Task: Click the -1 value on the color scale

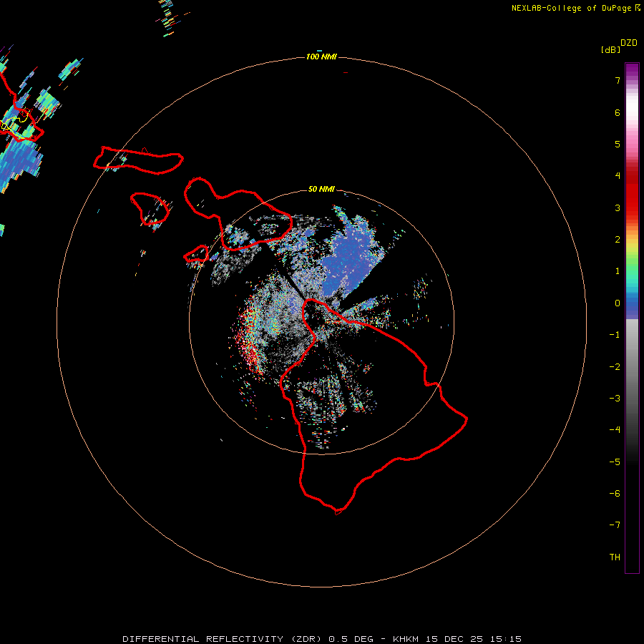Action: [x=615, y=335]
